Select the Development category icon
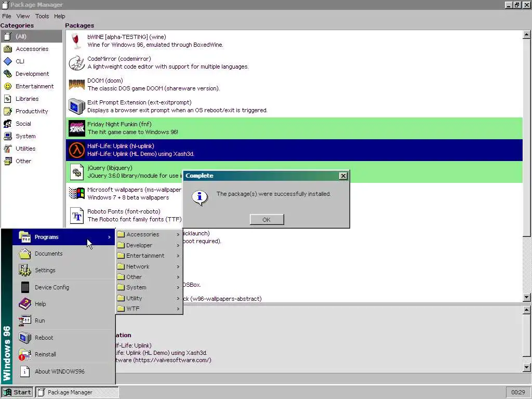Screen dimensions: 532x399 click(x=8, y=74)
